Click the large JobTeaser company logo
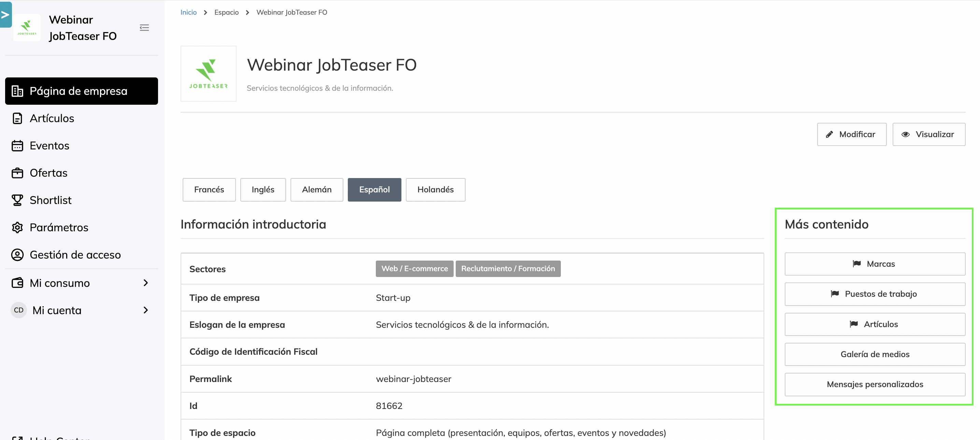This screenshot has width=980, height=440. coord(209,74)
